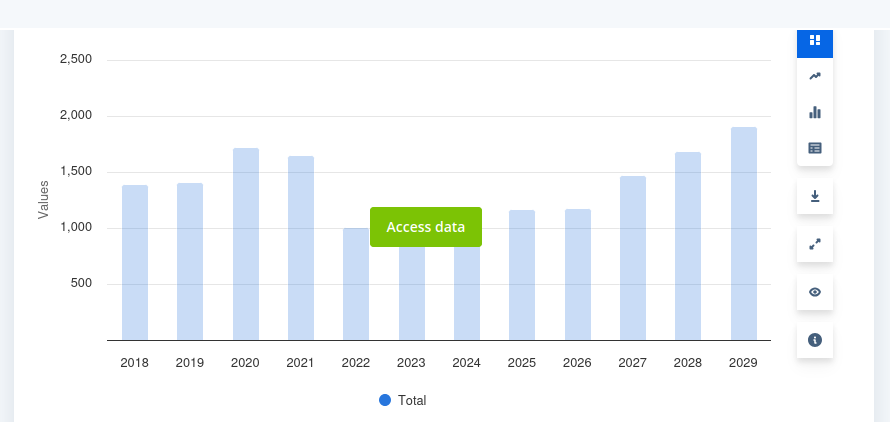Click the 2020 bar

246,244
